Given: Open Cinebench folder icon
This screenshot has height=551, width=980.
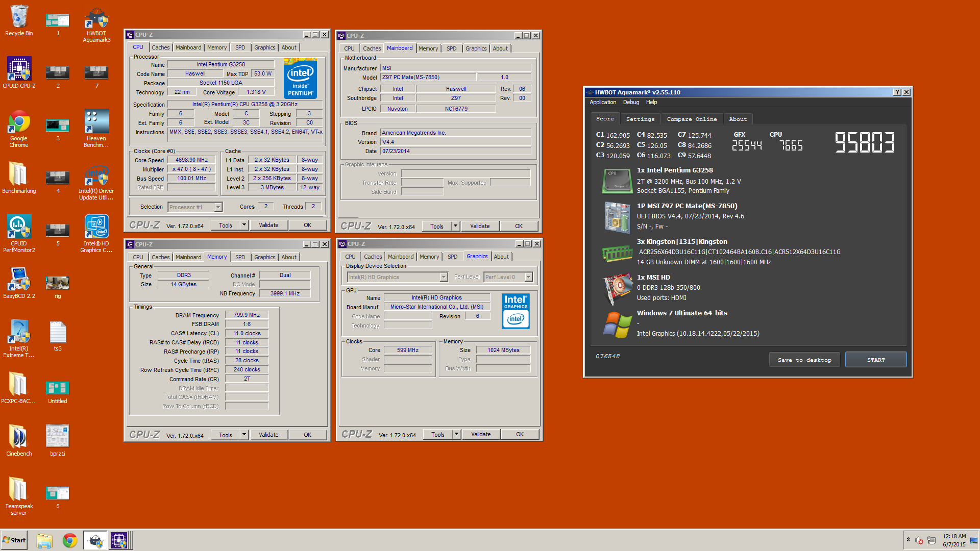Looking at the screenshot, I should point(19,440).
